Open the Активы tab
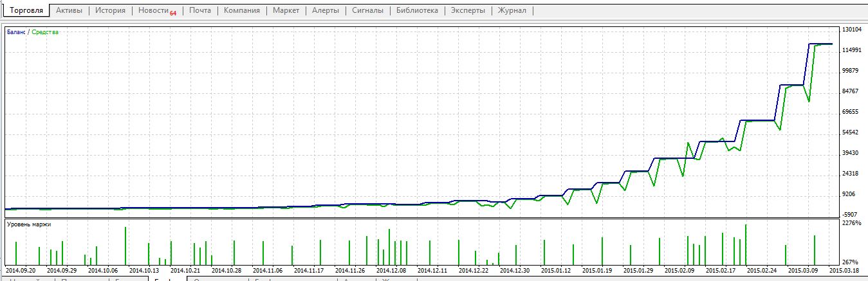Screen dimensions: 868x281 click(x=69, y=11)
